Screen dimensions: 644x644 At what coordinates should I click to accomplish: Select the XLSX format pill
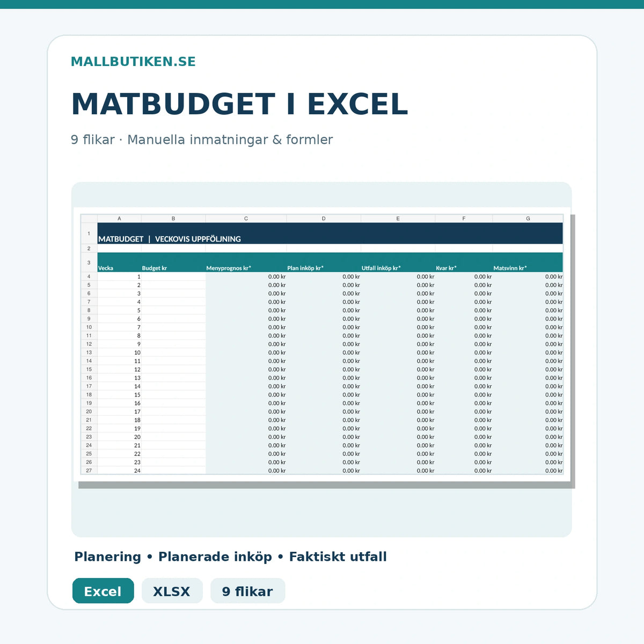click(172, 591)
